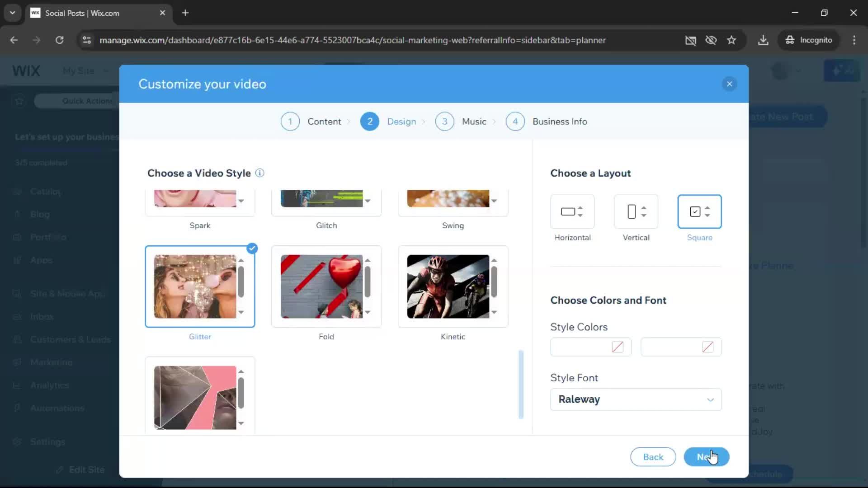Image resolution: width=868 pixels, height=488 pixels.
Task: Click step number 4 circle
Action: (x=515, y=122)
